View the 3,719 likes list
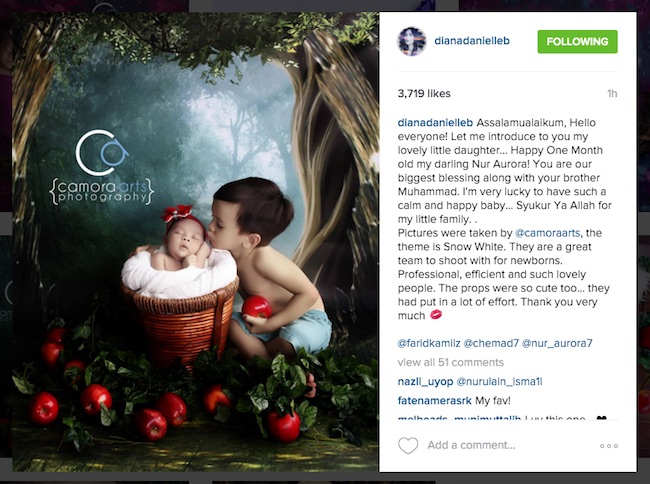The height and width of the screenshot is (484, 650). tap(424, 94)
